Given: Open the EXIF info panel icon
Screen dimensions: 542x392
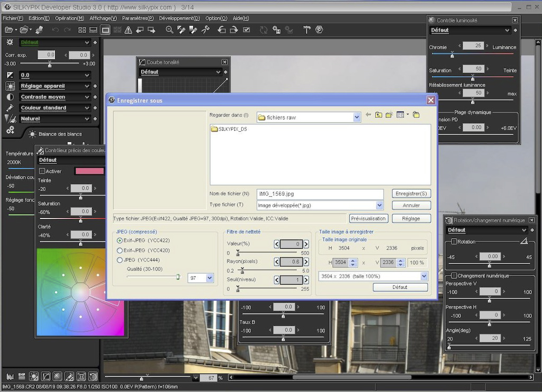Looking at the screenshot, I should point(22,377).
